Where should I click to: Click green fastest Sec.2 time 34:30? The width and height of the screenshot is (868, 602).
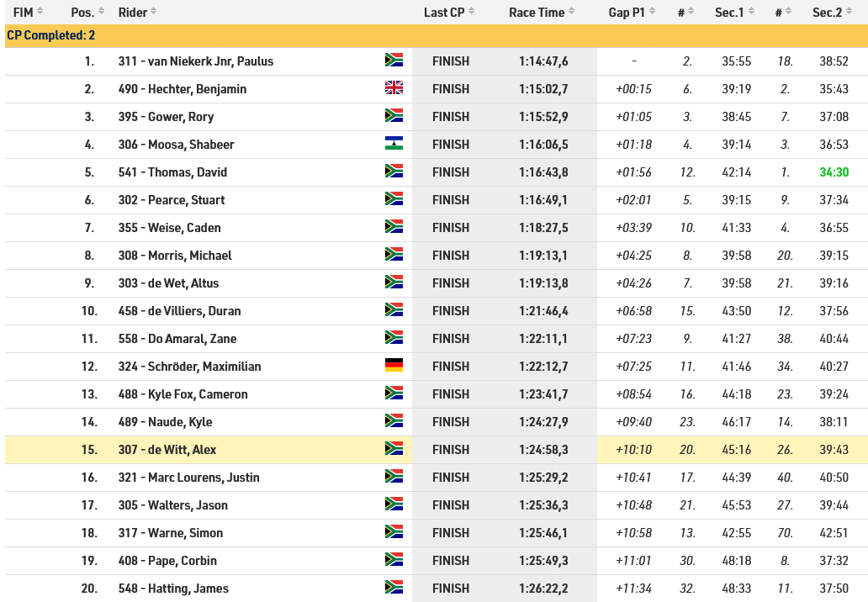point(834,172)
